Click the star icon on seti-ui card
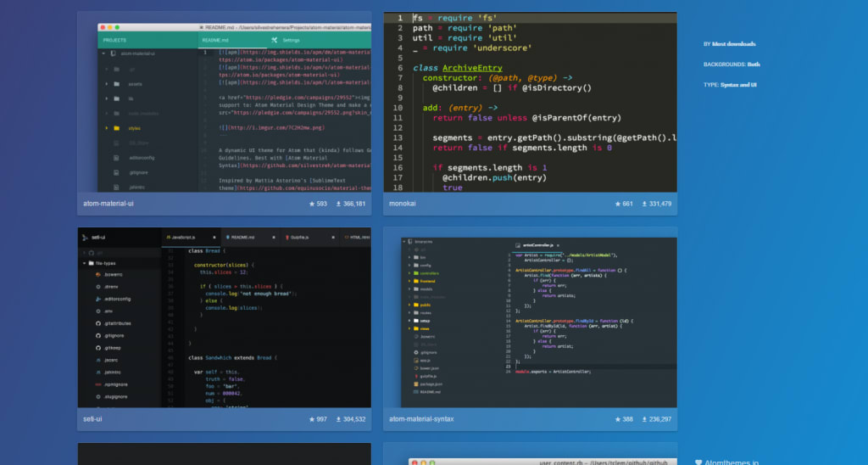The width and height of the screenshot is (868, 465). (x=312, y=419)
